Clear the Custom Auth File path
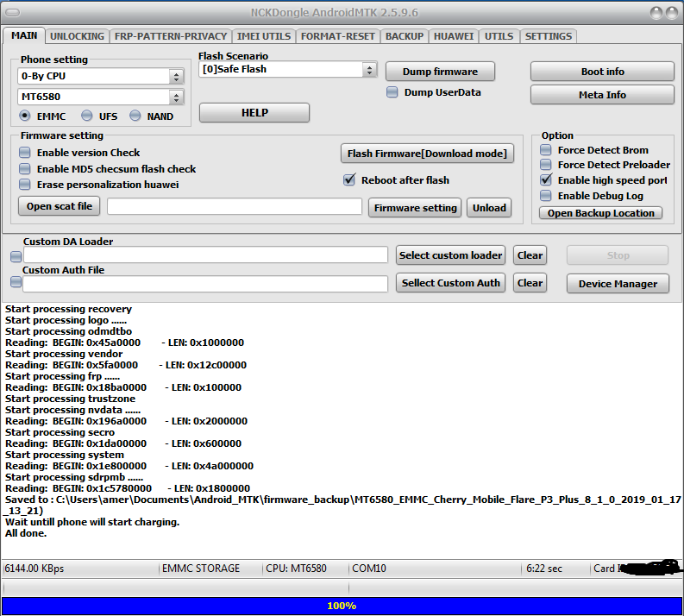Screen dimensions: 684x616 click(530, 283)
